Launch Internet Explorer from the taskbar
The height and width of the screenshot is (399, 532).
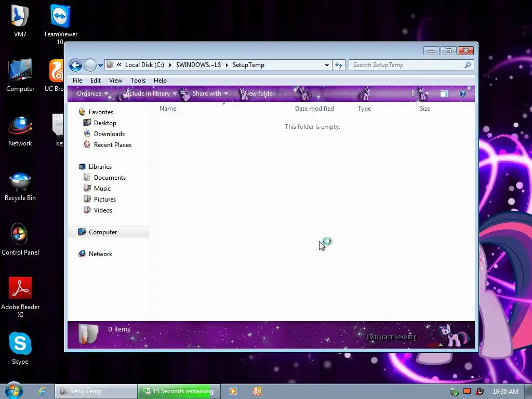coord(42,391)
